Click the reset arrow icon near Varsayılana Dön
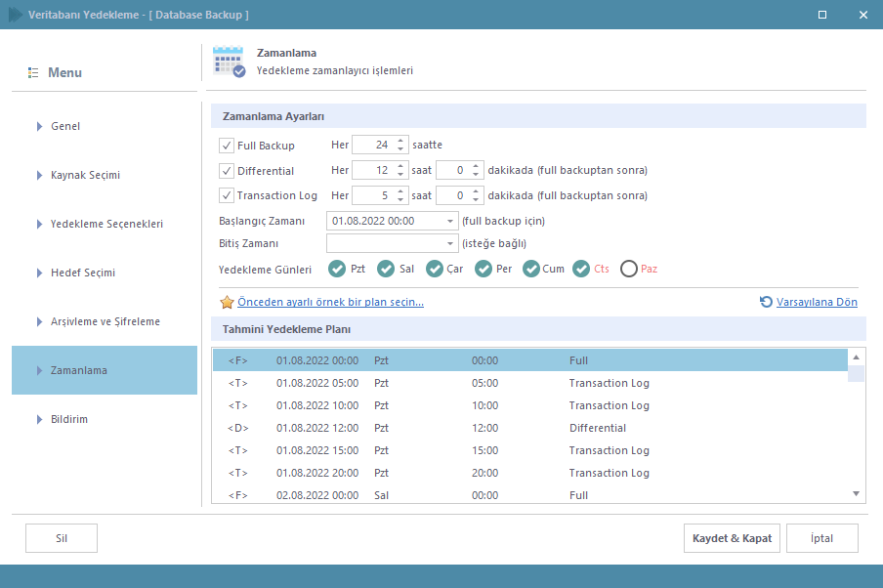Screen dimensions: 883x588 pos(766,303)
